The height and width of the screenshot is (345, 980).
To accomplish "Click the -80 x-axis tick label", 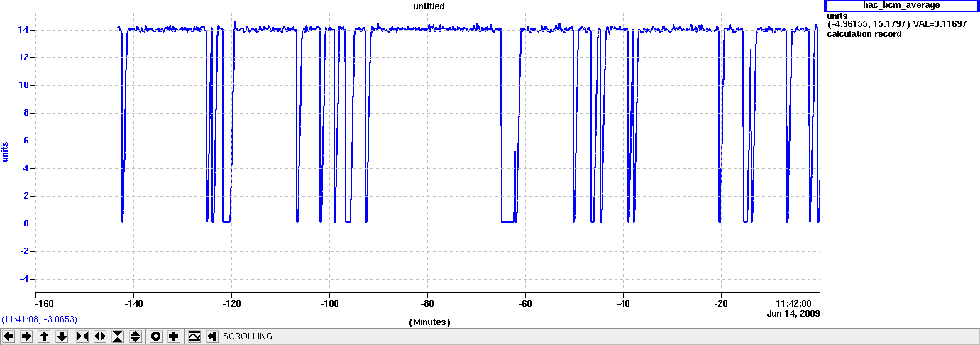I will point(427,303).
